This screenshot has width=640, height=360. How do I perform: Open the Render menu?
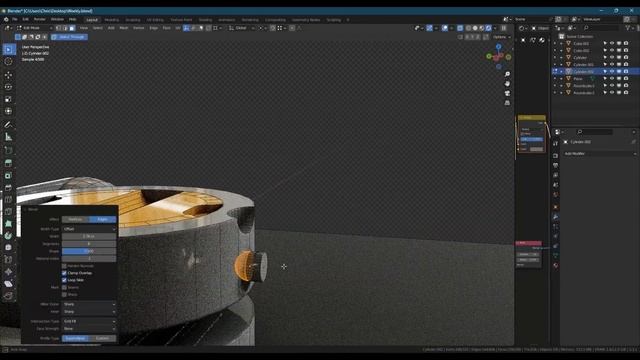(x=40, y=19)
